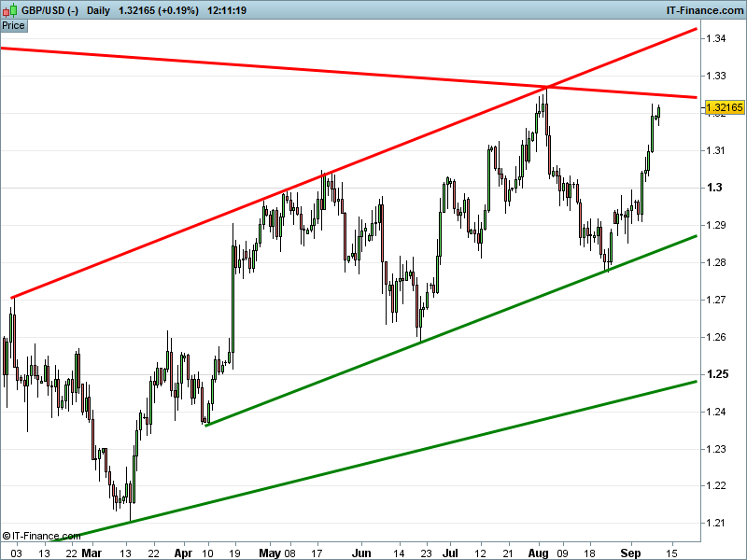This screenshot has height=560, width=747.
Task: Click the 1.21 price axis label
Action: coord(716,523)
